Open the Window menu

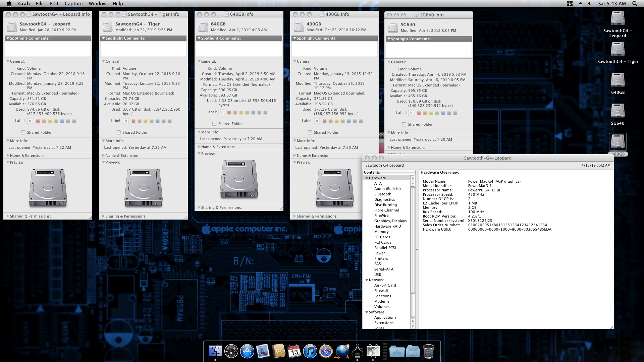coord(98,3)
